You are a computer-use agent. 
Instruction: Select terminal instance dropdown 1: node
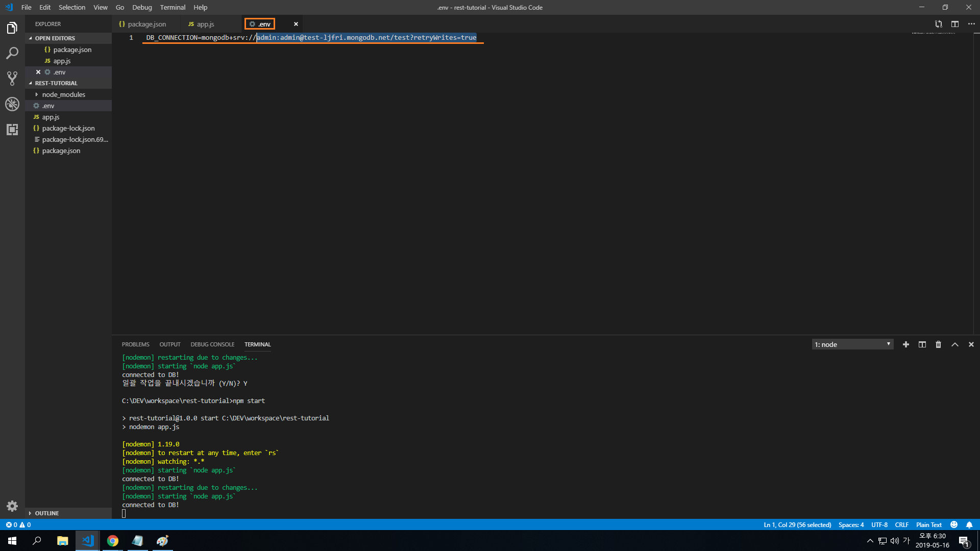point(852,344)
